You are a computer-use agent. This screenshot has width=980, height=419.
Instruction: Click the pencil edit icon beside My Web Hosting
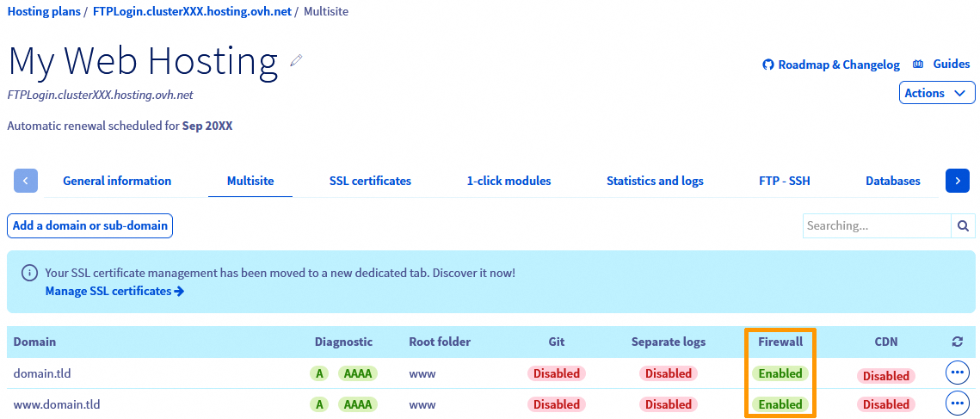pyautogui.click(x=297, y=60)
